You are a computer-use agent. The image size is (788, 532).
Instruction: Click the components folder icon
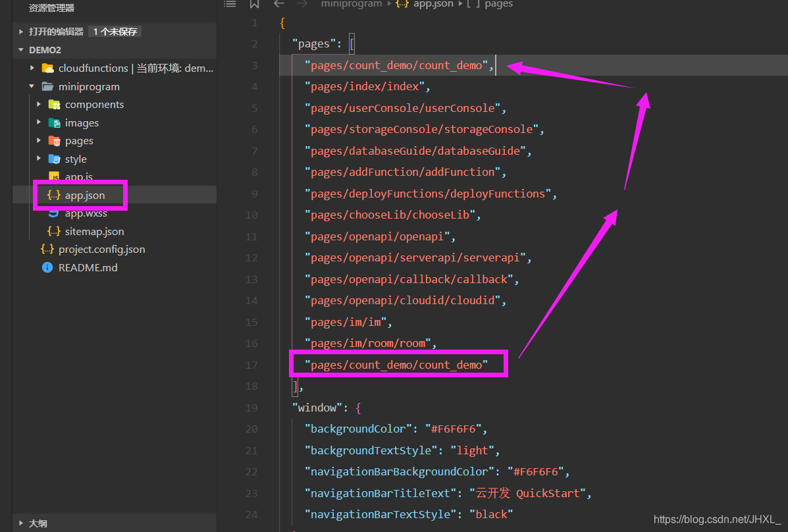point(54,105)
